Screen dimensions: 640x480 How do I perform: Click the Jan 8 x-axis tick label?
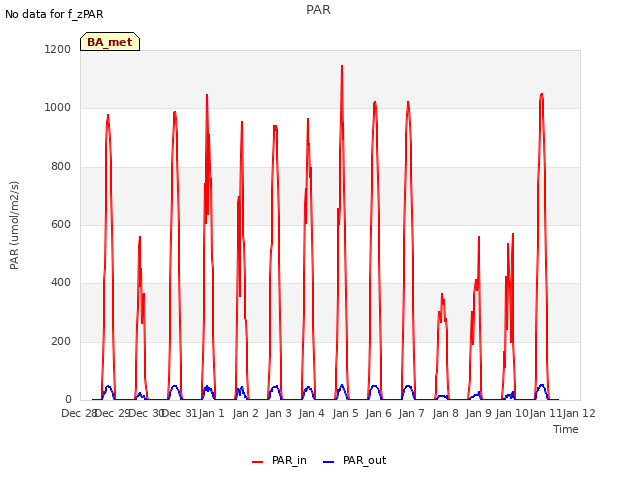(x=445, y=413)
